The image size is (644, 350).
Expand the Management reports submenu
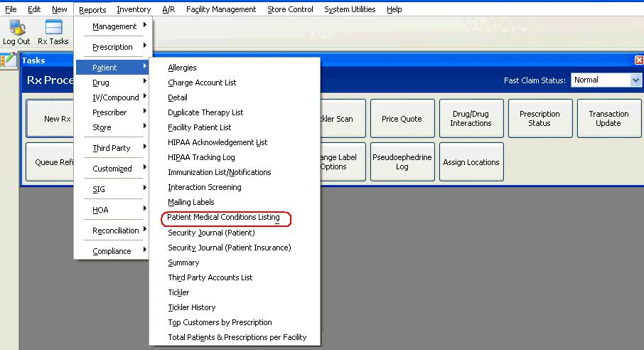(114, 26)
